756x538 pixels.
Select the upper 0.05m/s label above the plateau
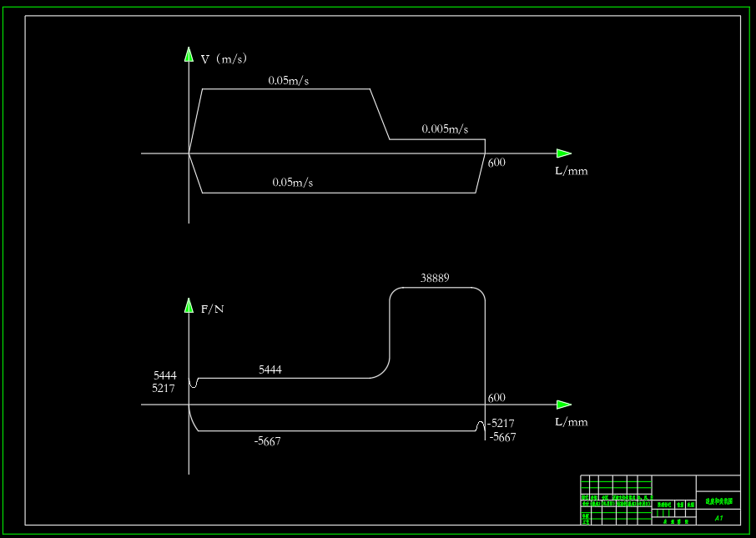[289, 81]
